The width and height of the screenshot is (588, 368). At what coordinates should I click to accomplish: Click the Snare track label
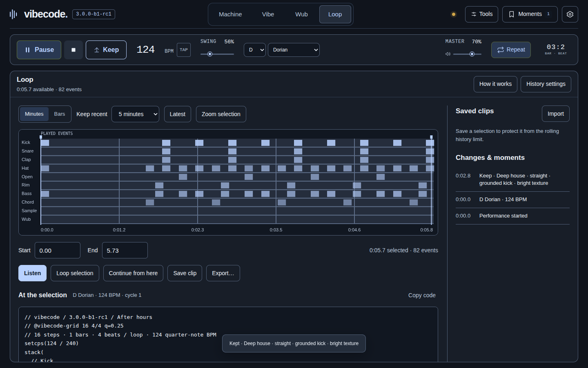[x=28, y=151]
